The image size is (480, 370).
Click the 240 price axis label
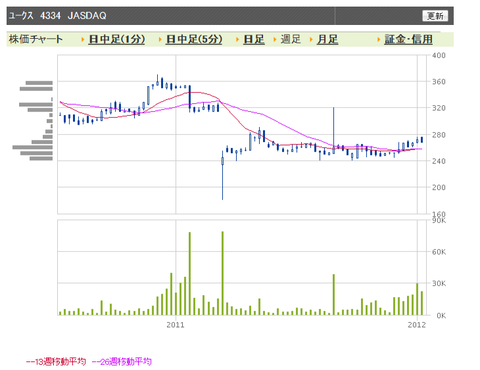click(439, 161)
